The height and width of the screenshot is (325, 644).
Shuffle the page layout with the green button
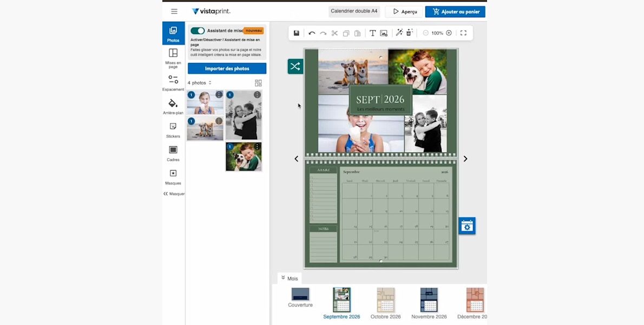coord(295,67)
